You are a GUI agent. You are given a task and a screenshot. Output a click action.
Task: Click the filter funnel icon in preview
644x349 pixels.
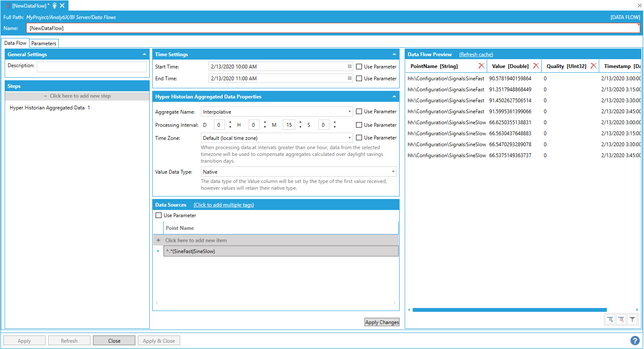coord(632,319)
